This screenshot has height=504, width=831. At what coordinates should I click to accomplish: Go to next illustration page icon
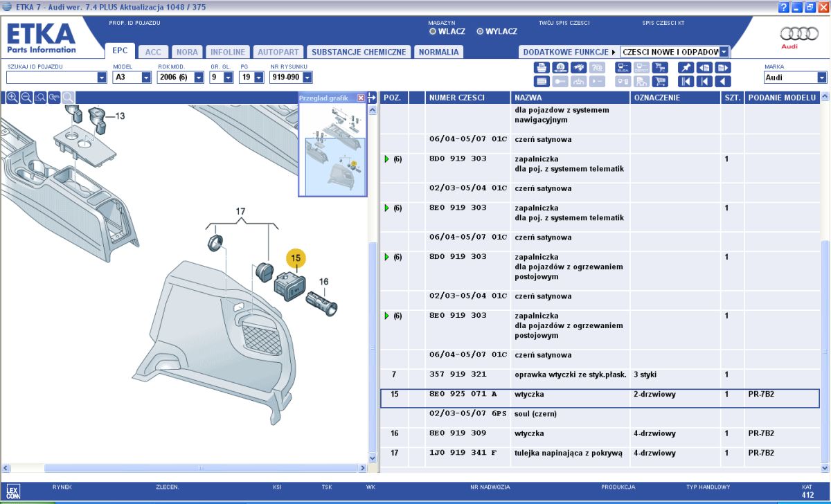pyautogui.click(x=723, y=68)
